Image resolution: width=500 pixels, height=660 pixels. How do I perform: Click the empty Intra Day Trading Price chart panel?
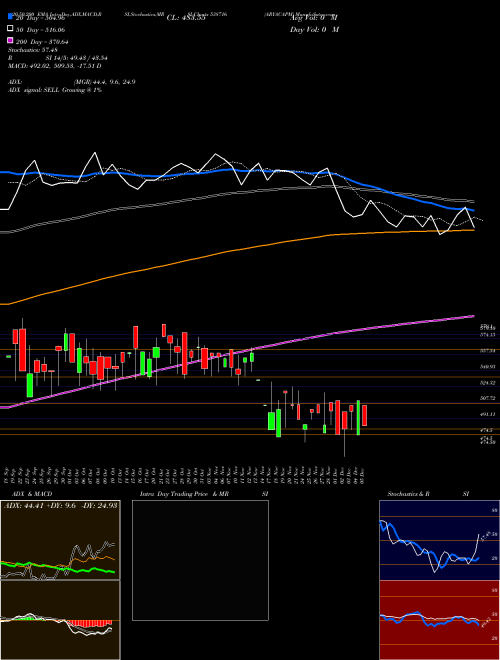pos(200,560)
